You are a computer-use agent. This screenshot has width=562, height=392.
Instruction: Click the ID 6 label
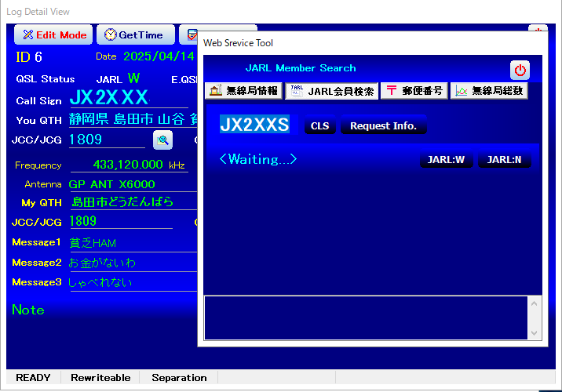tap(29, 57)
